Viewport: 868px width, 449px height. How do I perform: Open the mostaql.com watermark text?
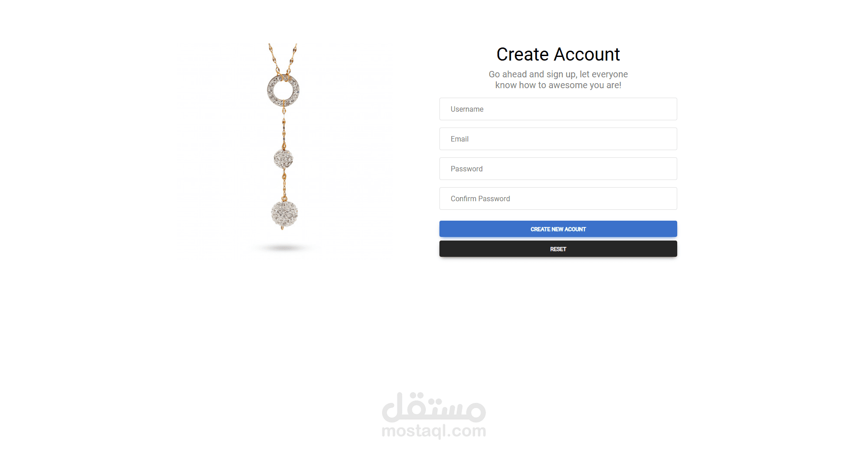coord(434,430)
